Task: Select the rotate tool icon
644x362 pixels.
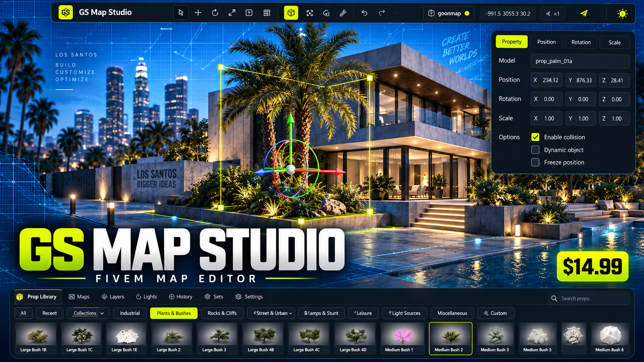Action: (x=215, y=13)
